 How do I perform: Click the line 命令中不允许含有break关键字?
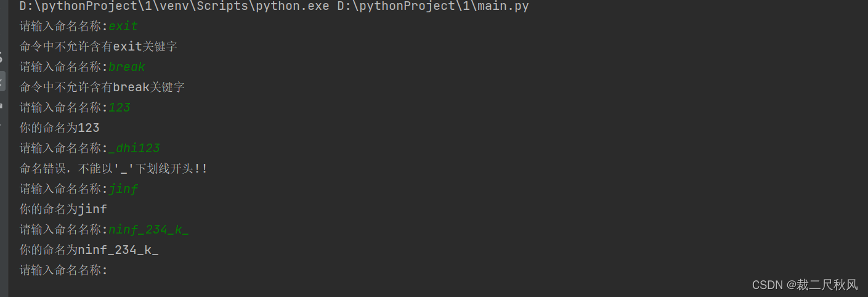(x=102, y=87)
